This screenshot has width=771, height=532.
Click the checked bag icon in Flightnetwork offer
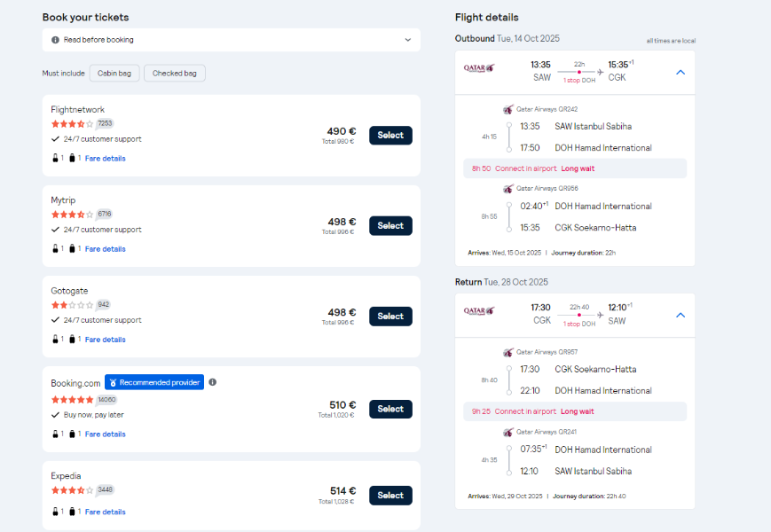pyautogui.click(x=72, y=158)
